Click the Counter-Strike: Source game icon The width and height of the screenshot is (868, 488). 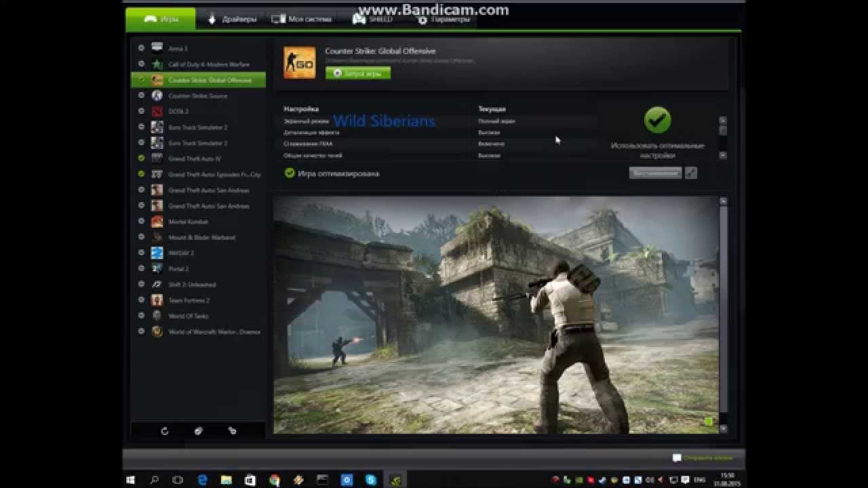pyautogui.click(x=157, y=96)
